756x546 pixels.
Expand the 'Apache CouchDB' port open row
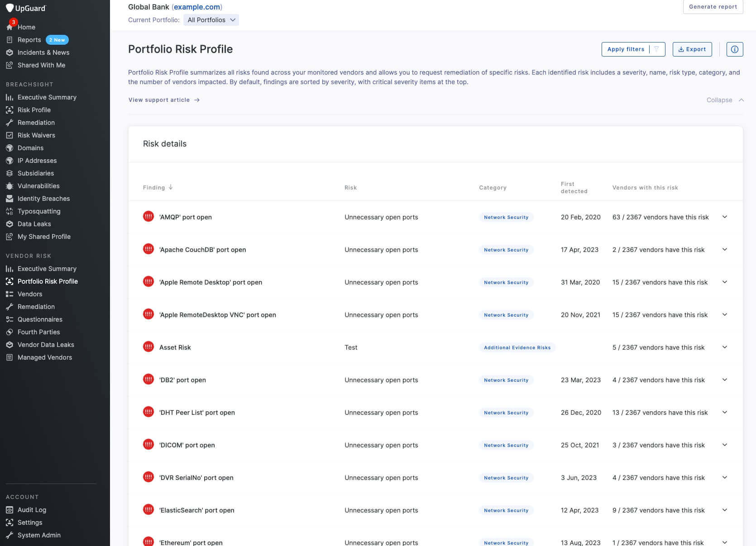(x=725, y=250)
